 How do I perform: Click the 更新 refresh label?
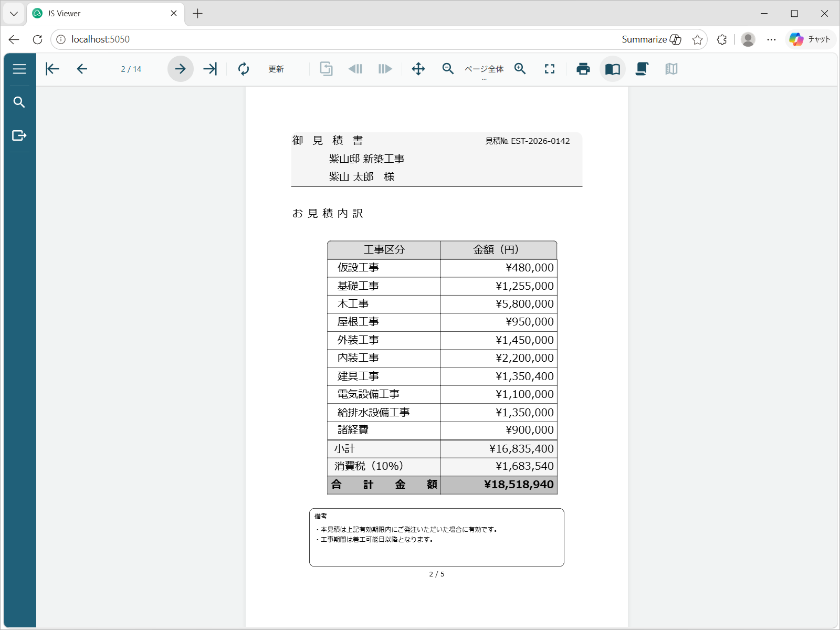coord(276,69)
